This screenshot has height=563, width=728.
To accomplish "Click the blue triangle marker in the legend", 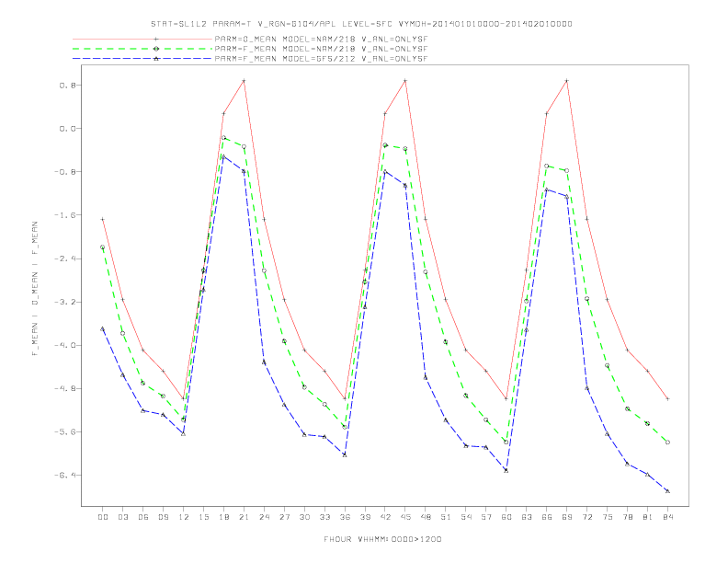I will coord(156,59).
